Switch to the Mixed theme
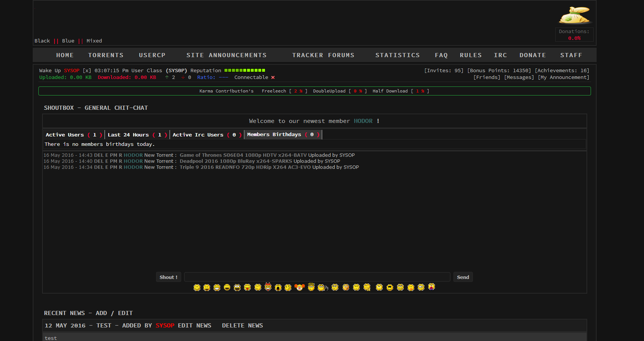The image size is (644, 341). pyautogui.click(x=94, y=41)
